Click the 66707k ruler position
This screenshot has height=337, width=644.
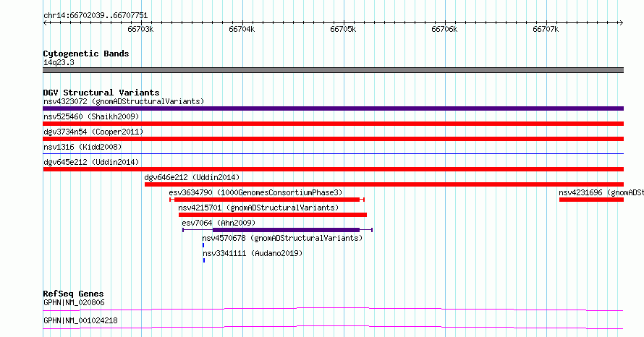(546, 29)
